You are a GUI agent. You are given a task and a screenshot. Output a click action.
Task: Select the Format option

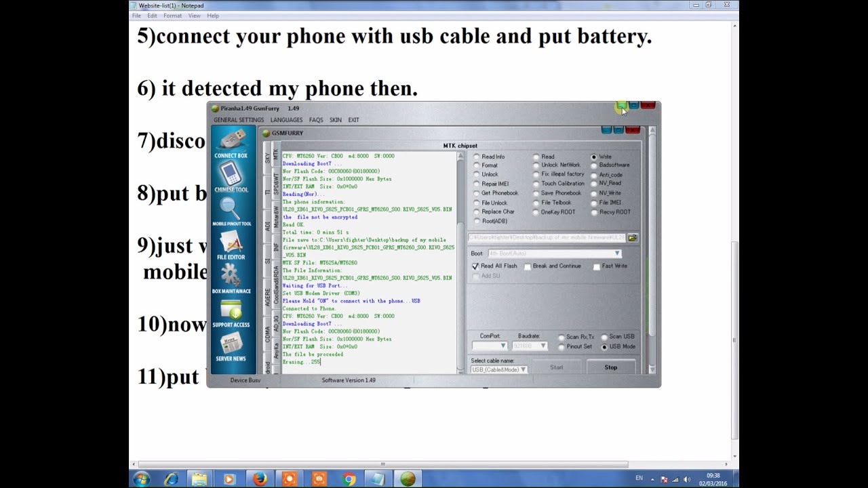coord(485,165)
